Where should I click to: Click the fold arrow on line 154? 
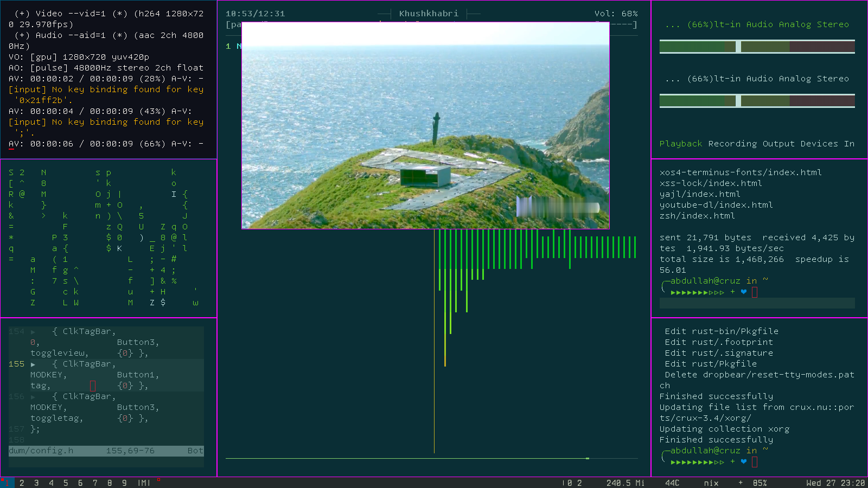(33, 332)
